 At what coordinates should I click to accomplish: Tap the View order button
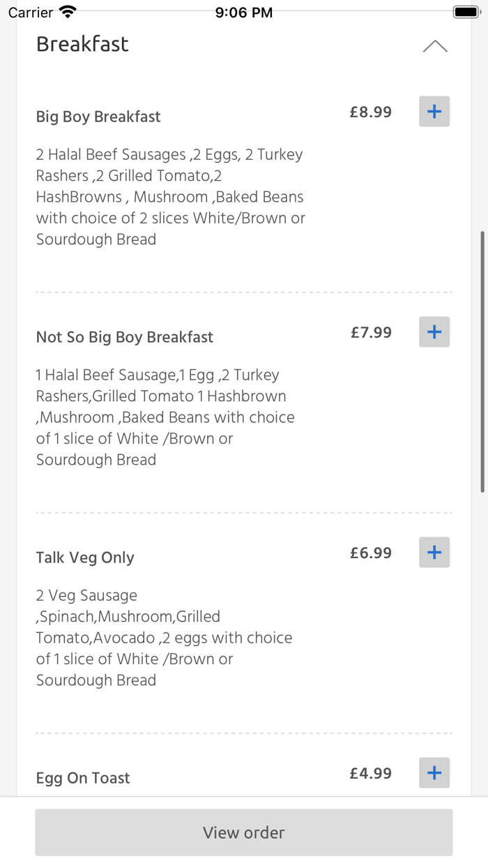pyautogui.click(x=243, y=832)
